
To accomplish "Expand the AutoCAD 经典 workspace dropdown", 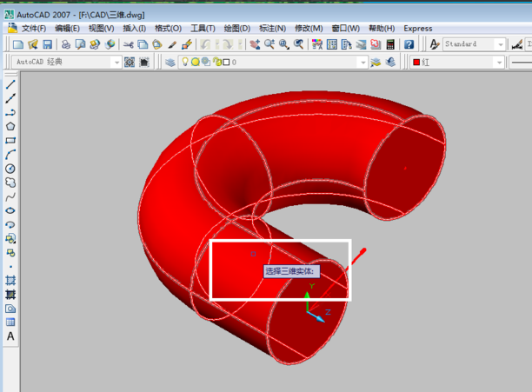I will click(116, 63).
